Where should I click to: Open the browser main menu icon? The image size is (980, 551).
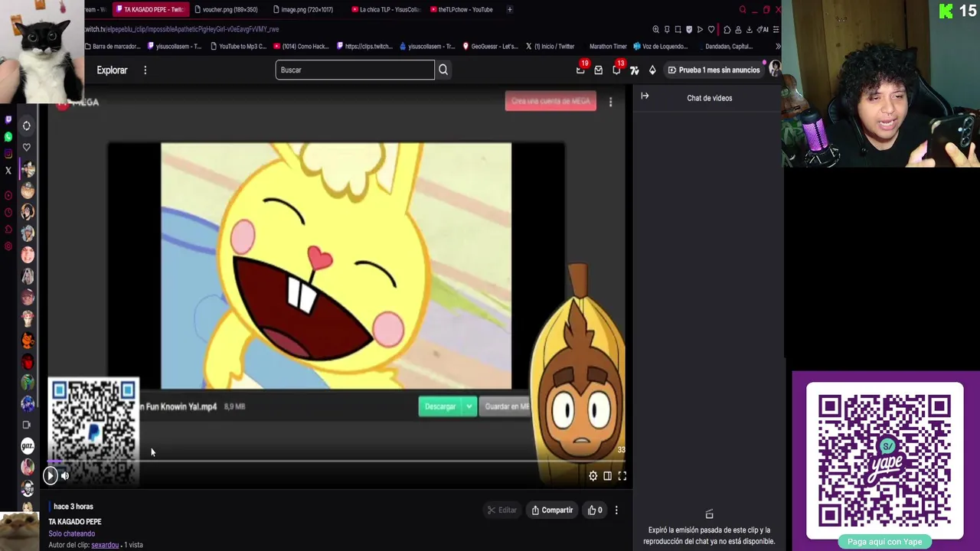[x=776, y=29]
